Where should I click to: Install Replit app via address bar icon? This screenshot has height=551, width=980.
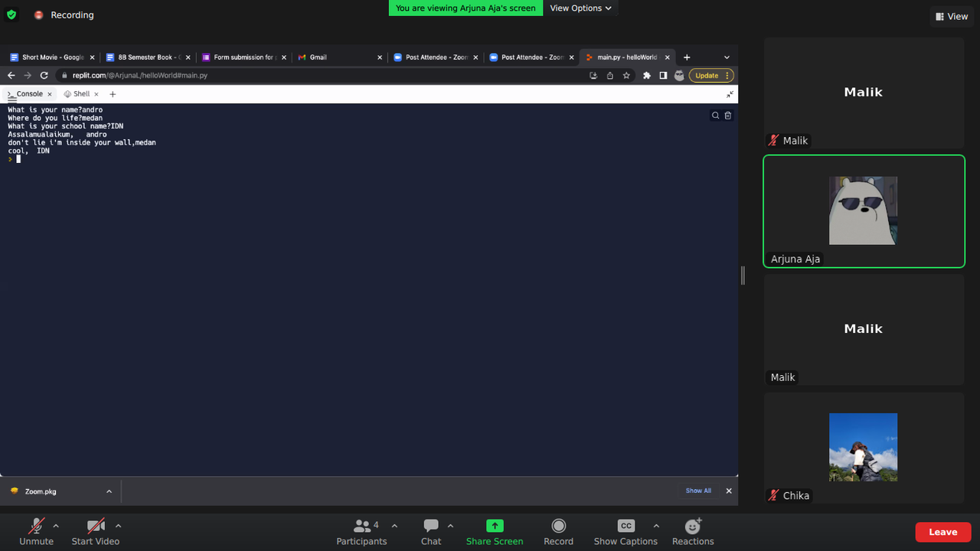tap(593, 75)
